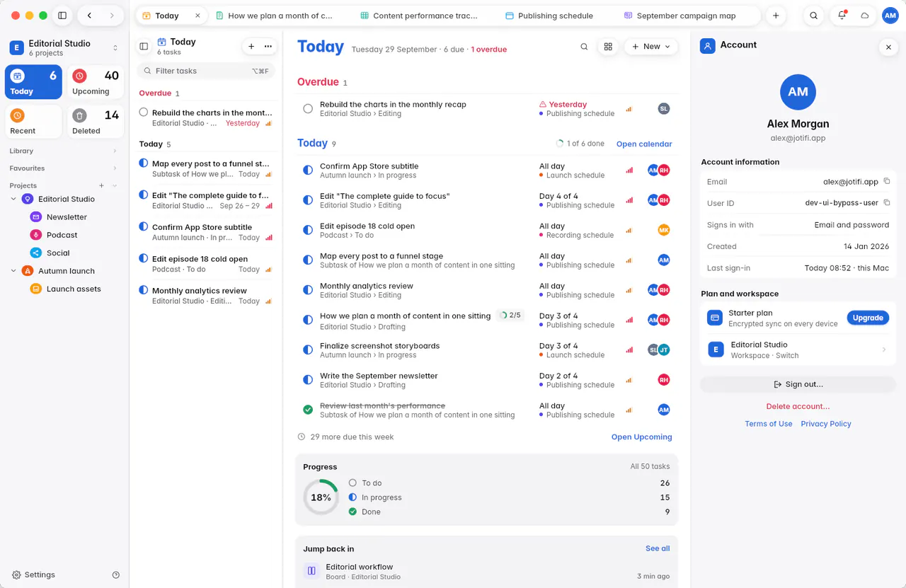Toggle status of 'Edit episode 18 cold open' in main view
This screenshot has height=588, width=906.
click(308, 230)
